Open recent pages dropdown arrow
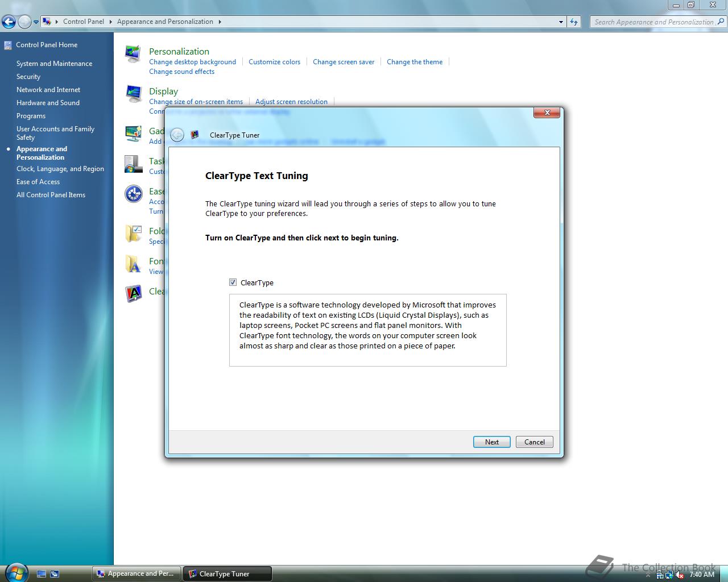Screen dimensions: 728x582 [36, 22]
